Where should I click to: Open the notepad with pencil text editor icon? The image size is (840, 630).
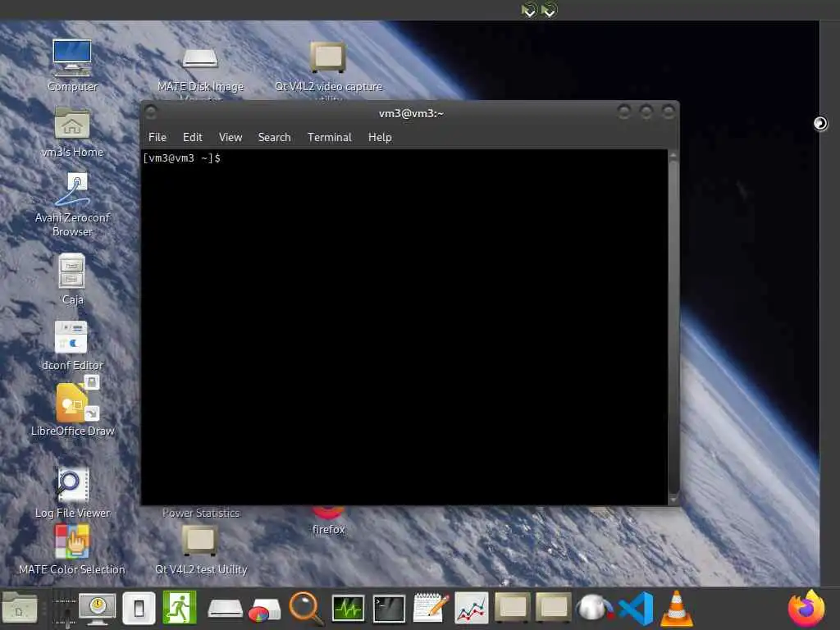[431, 608]
